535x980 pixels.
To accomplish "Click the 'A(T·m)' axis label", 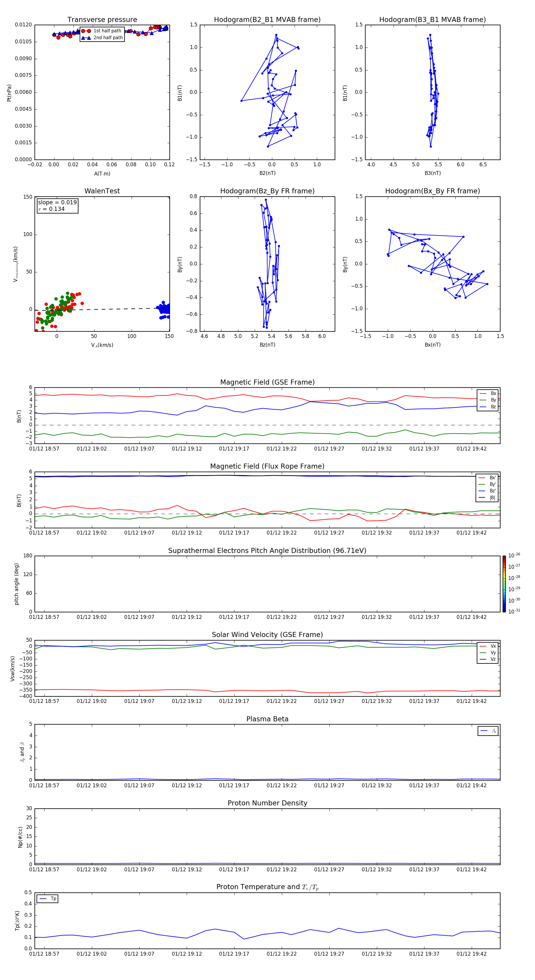I will pyautogui.click(x=102, y=174).
